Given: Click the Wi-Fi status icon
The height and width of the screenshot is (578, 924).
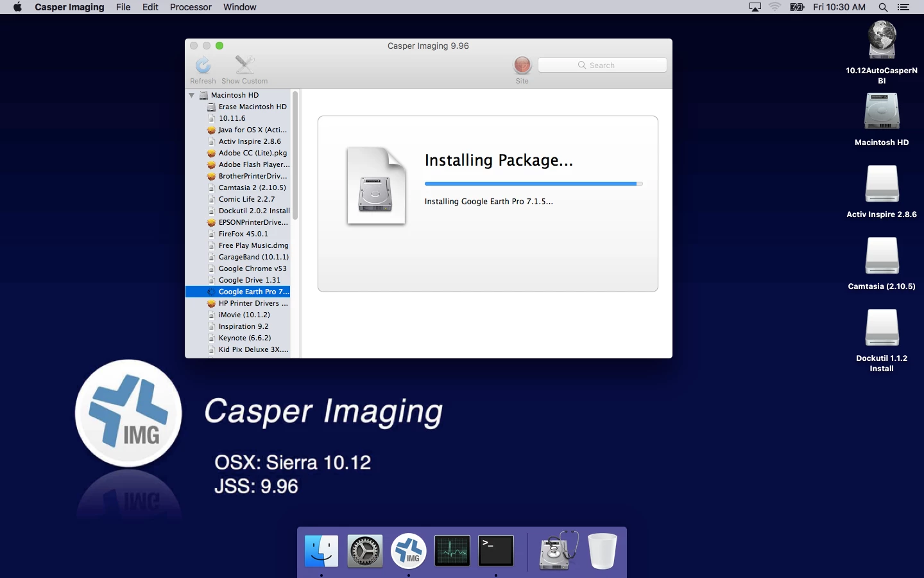Looking at the screenshot, I should click(x=775, y=7).
